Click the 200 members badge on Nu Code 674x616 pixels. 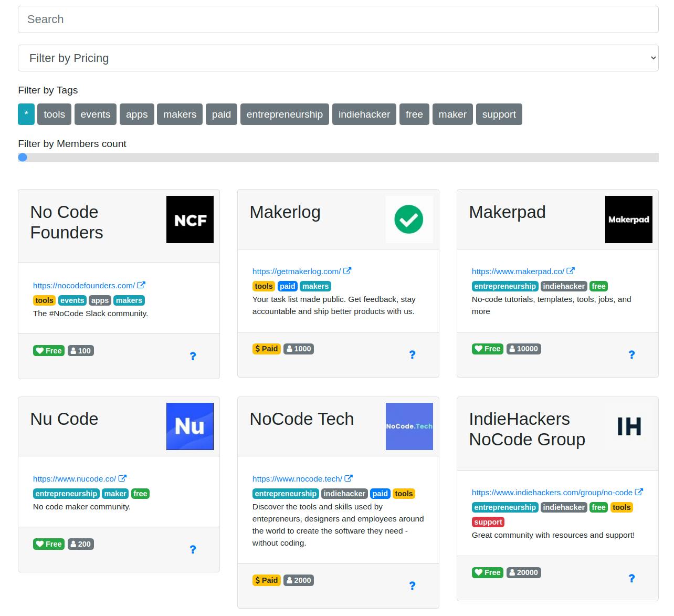pyautogui.click(x=81, y=544)
